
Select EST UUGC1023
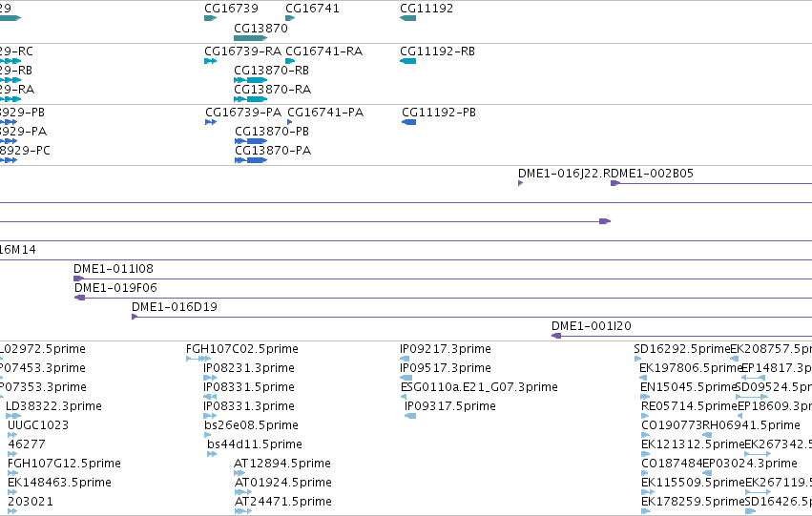pos(38,425)
